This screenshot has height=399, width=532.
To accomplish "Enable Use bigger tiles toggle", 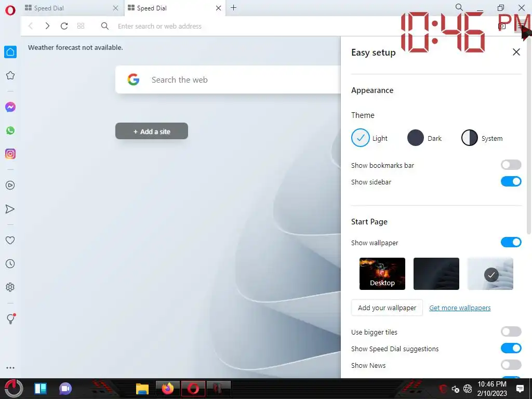I will point(511,331).
